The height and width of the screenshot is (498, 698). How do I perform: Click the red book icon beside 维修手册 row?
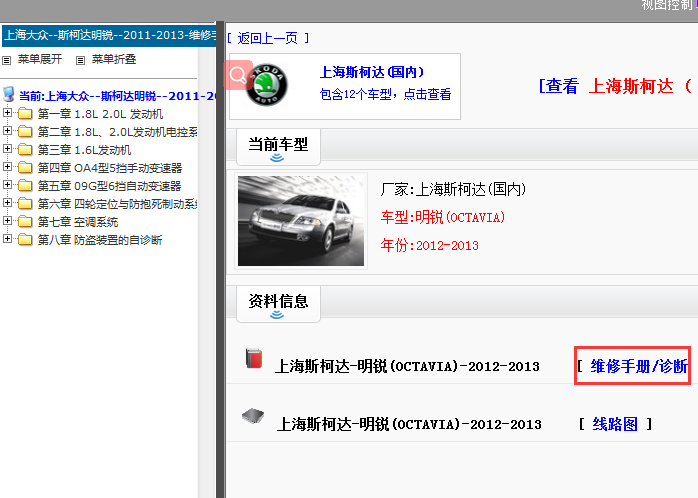point(254,359)
